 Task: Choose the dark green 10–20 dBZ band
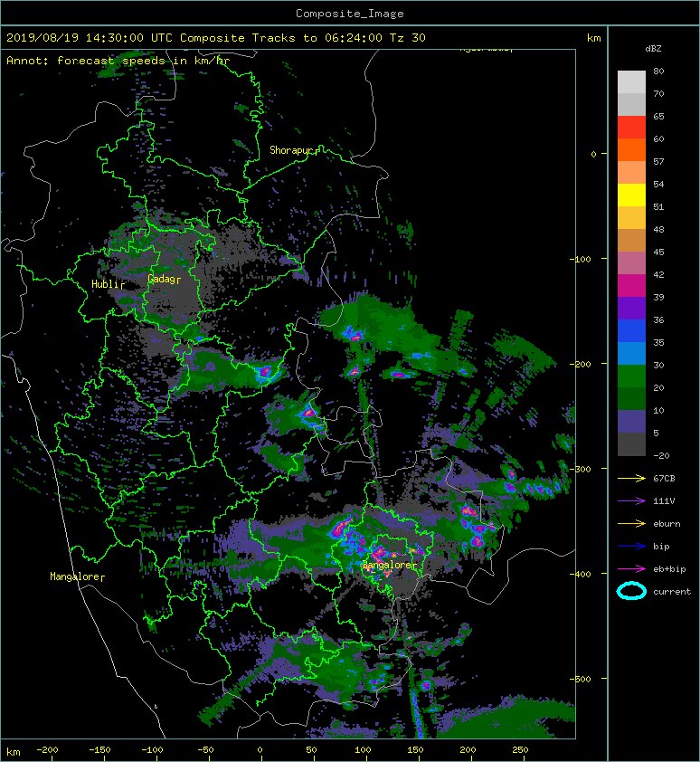[x=631, y=398]
